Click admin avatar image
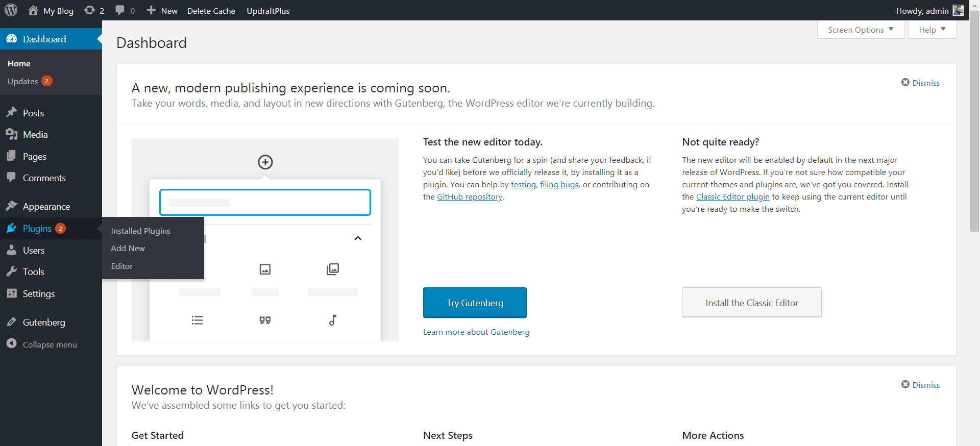980x446 pixels. pos(958,10)
